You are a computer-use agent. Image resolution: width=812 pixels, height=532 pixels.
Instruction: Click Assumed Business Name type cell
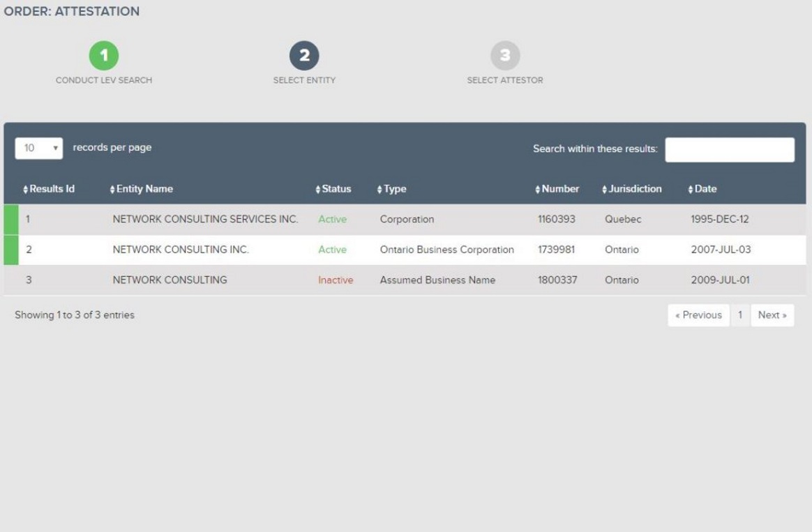pyautogui.click(x=437, y=280)
